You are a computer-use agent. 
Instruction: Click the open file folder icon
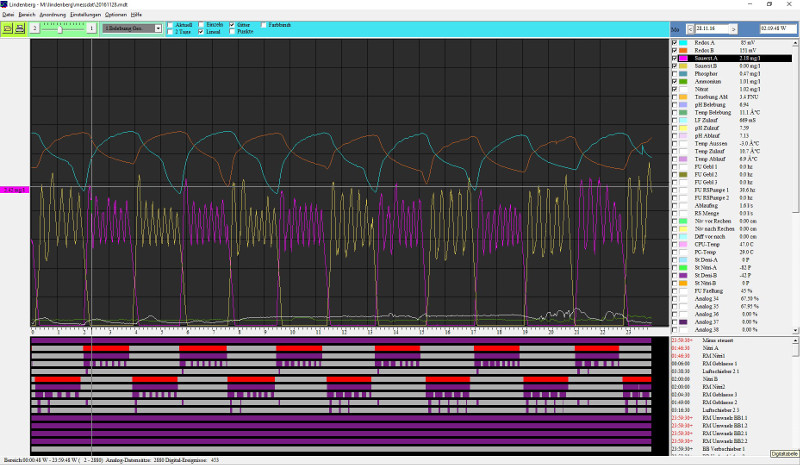coord(7,29)
